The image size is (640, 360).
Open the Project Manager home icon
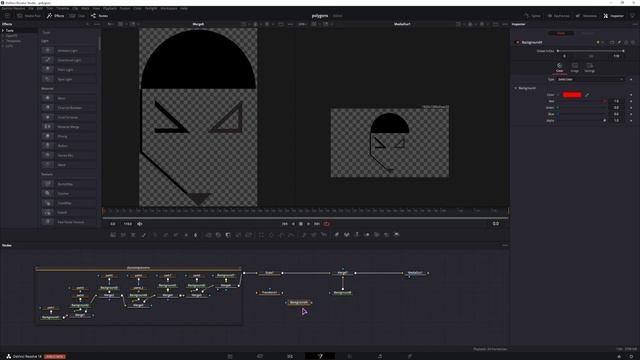tap(619, 356)
